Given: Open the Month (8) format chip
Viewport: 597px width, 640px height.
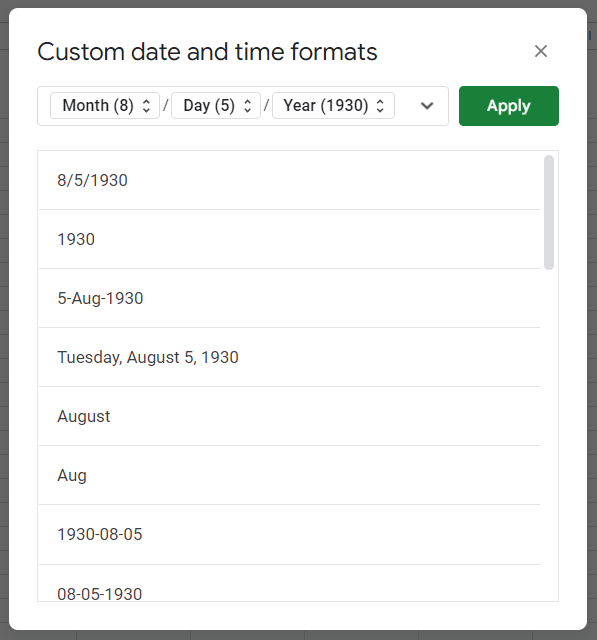Looking at the screenshot, I should click(x=105, y=106).
